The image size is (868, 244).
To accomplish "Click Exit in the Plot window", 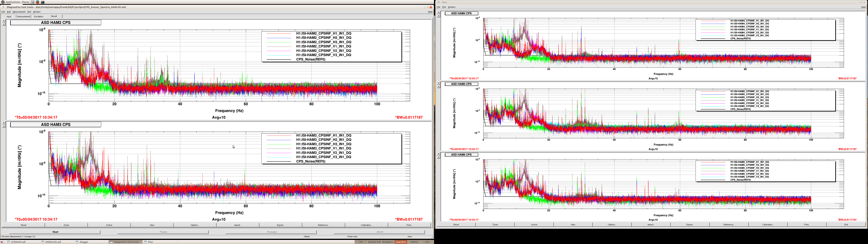I will click(x=846, y=225).
